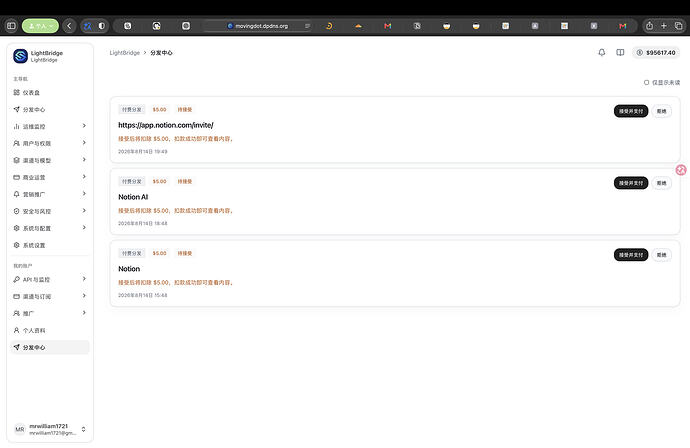Go back with the browser back arrow
This screenshot has height=448, width=690.
pos(69,26)
